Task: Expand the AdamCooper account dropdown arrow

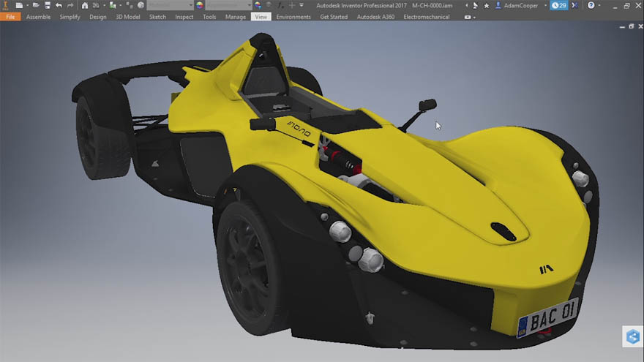Action: pyautogui.click(x=545, y=5)
